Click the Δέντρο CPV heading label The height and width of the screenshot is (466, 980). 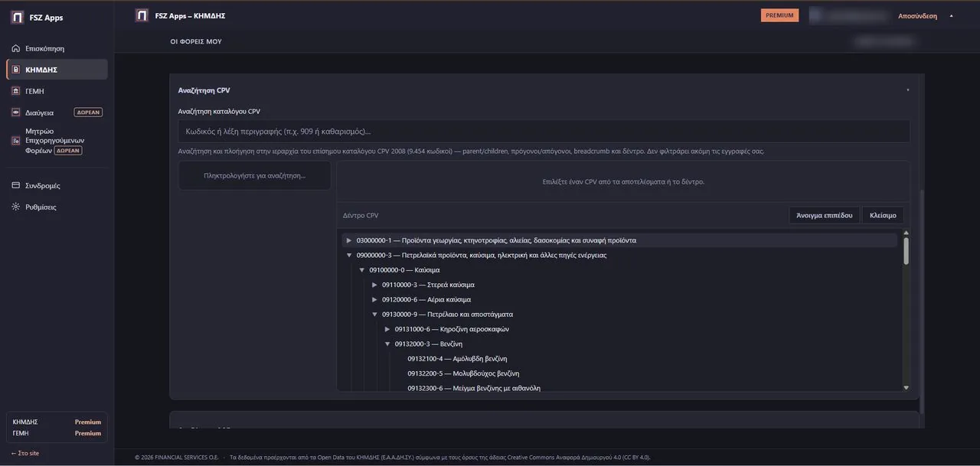(361, 216)
